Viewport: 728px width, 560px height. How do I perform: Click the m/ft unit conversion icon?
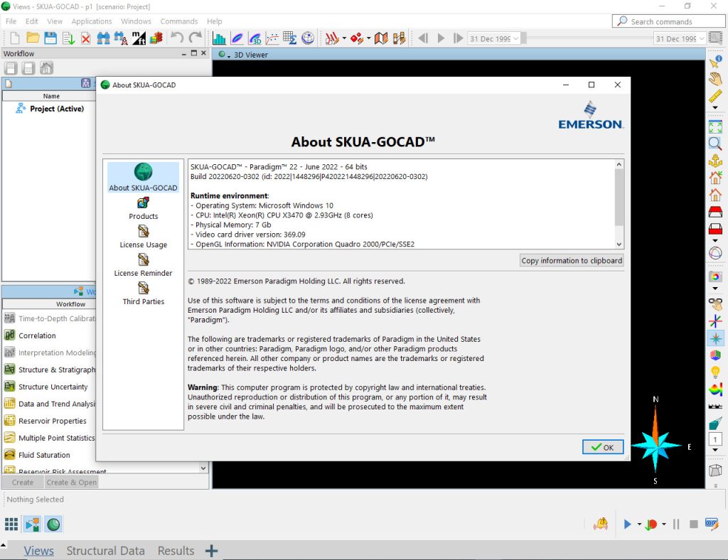(x=139, y=38)
